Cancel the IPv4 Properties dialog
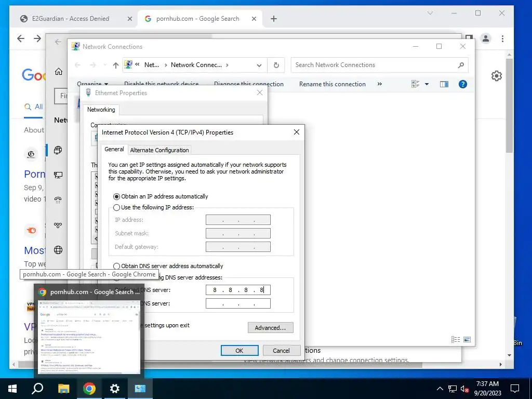 pos(281,351)
